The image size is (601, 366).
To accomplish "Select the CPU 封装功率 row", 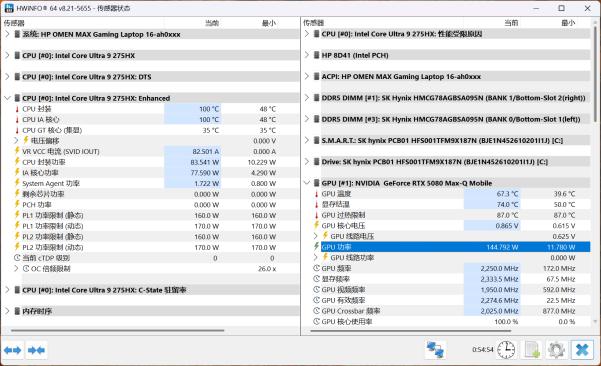I will point(150,162).
